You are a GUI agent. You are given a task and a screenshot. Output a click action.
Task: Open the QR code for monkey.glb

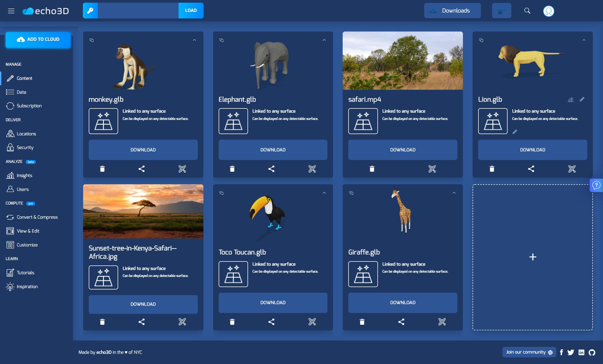(182, 169)
